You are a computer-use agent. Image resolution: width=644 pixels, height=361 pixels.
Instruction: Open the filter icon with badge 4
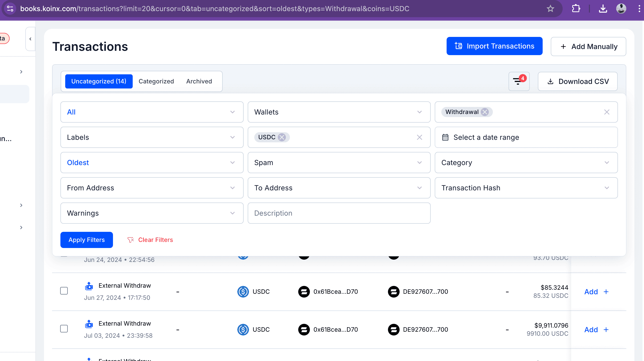click(519, 81)
